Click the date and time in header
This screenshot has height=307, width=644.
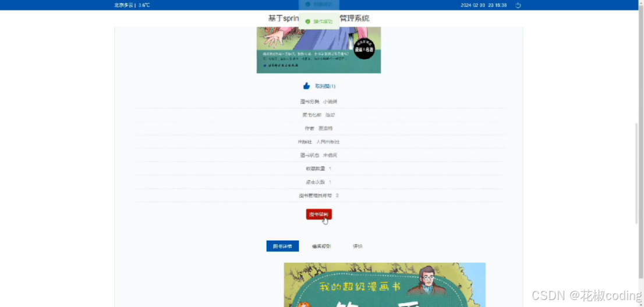(483, 5)
